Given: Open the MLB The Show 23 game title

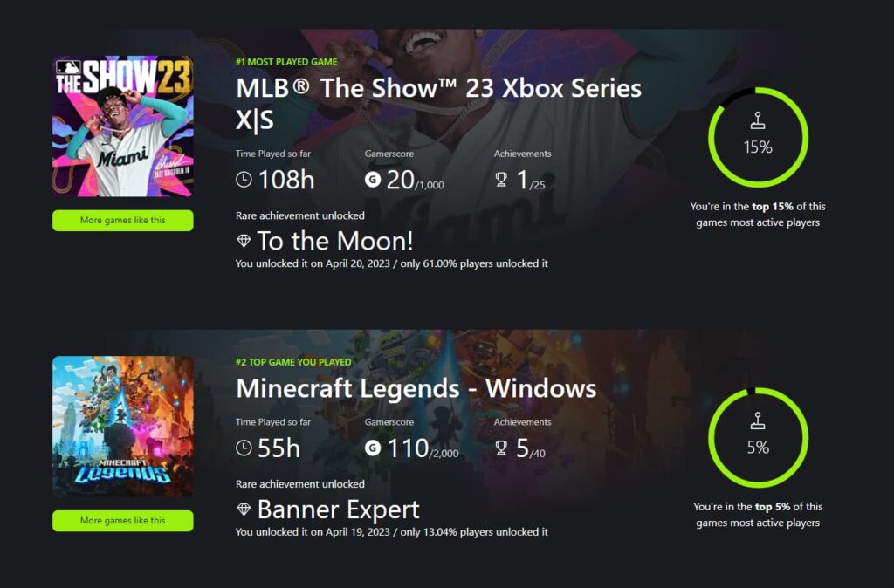Looking at the screenshot, I should 437,87.
